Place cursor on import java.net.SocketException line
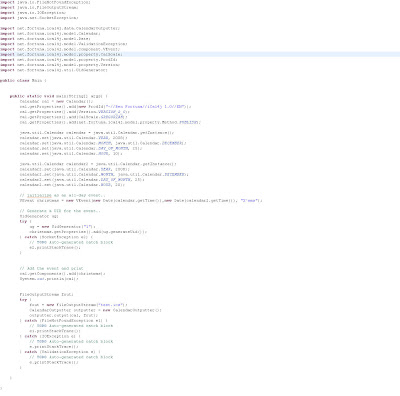This screenshot has width=400, height=396. click(x=39, y=18)
